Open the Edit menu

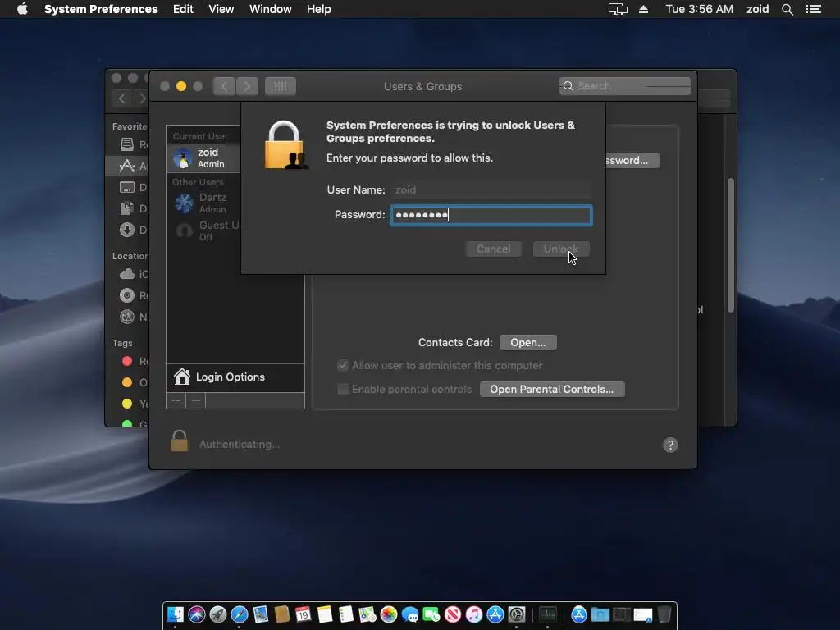tap(183, 9)
